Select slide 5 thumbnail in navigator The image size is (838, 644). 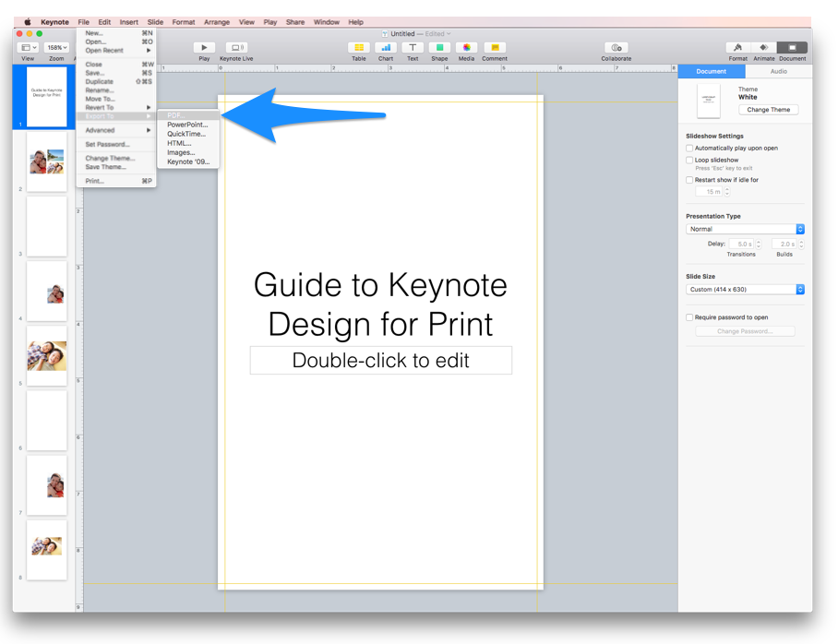[x=46, y=355]
